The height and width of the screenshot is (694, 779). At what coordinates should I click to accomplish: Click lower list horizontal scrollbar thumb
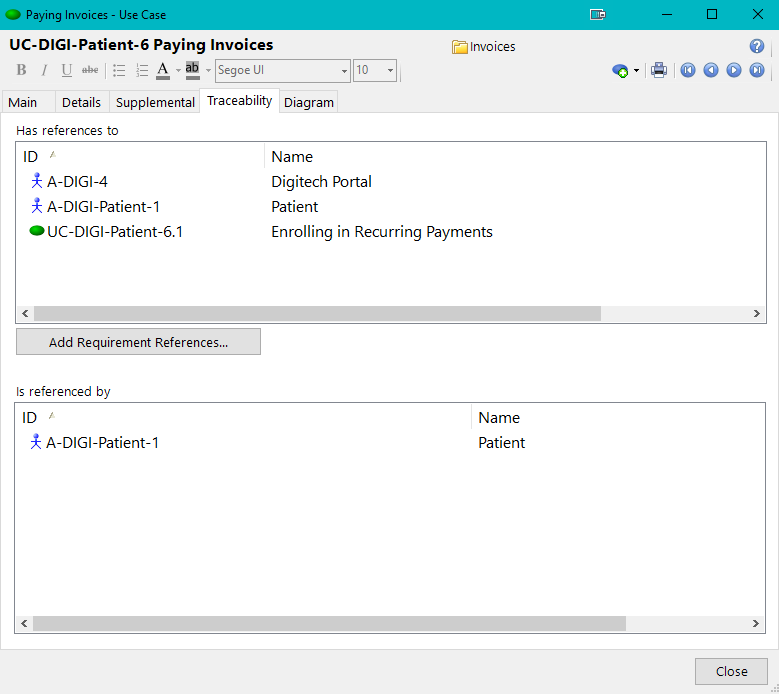329,623
